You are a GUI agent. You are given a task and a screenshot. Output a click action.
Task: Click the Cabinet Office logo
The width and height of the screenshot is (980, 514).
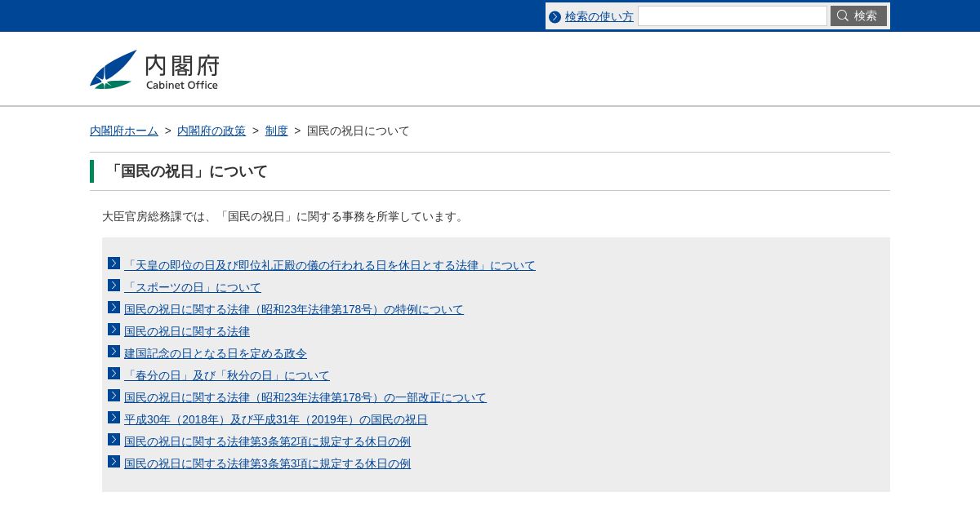(154, 69)
